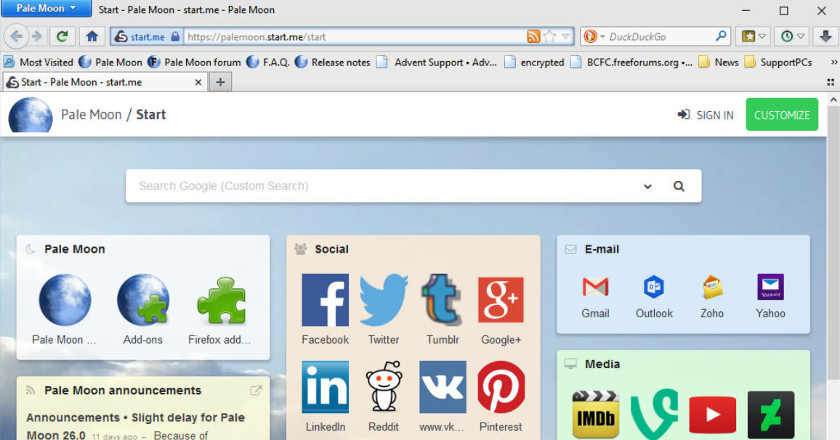This screenshot has width=840, height=440.
Task: Open the Slight delay for Pale Moon announcement
Action: pyautogui.click(x=136, y=426)
